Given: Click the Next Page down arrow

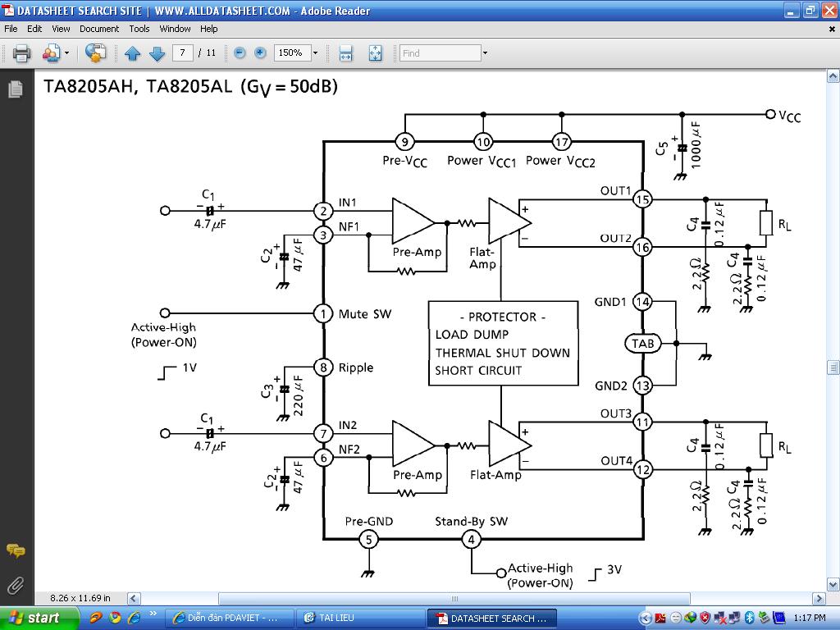Looking at the screenshot, I should coord(157,53).
